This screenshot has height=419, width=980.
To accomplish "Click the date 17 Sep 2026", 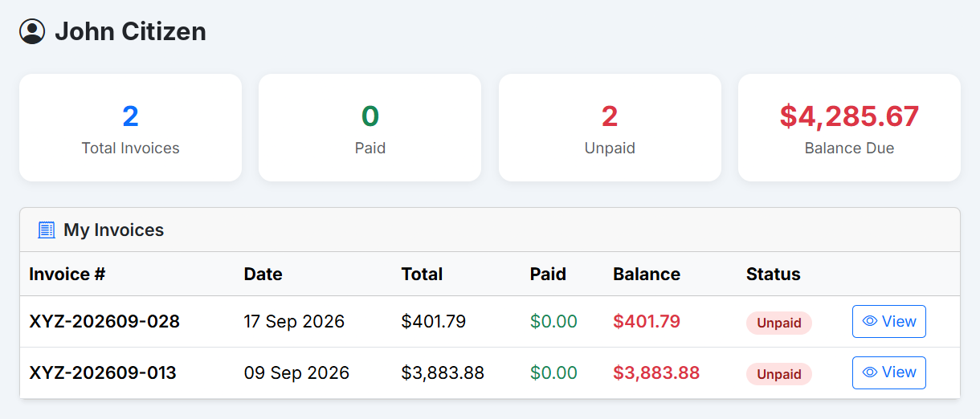I will 294,322.
